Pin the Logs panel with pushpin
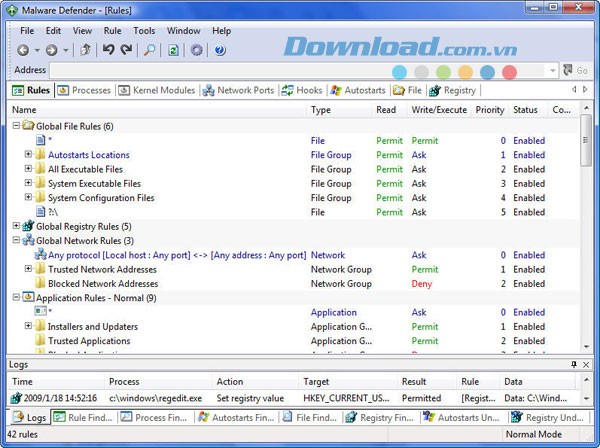 [574, 365]
